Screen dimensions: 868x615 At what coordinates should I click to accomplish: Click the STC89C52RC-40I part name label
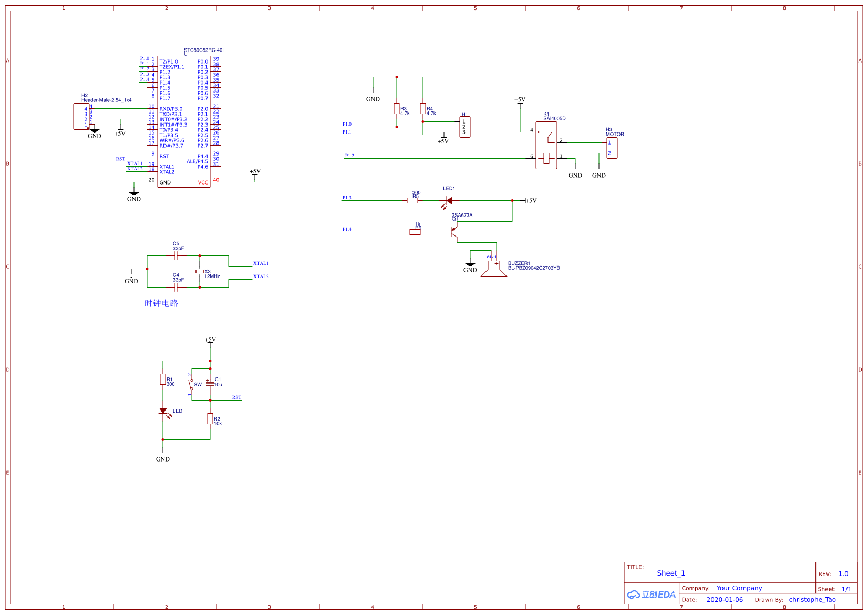204,50
